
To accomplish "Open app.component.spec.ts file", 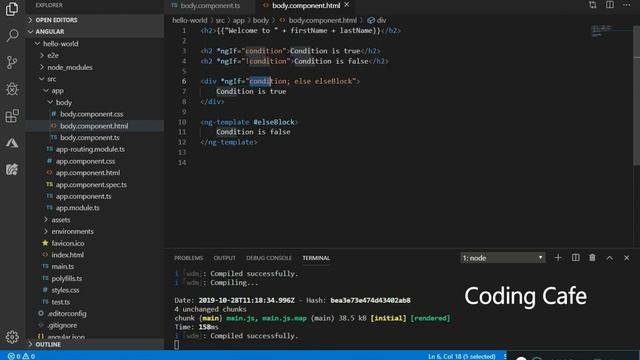I will [91, 184].
